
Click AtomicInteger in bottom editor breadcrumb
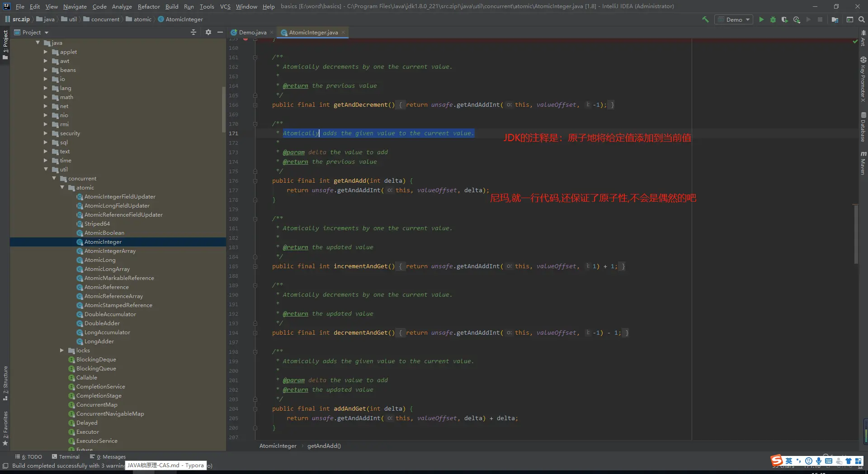point(278,446)
